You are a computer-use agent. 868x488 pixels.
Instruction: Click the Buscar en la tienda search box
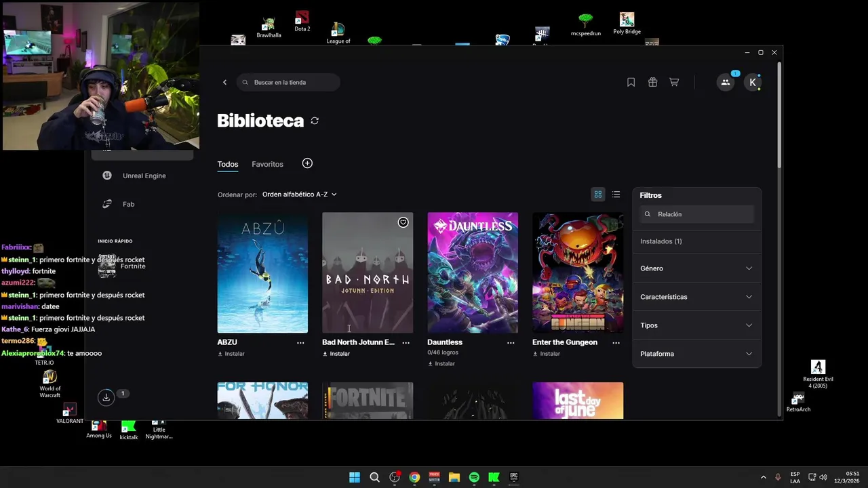tap(288, 82)
